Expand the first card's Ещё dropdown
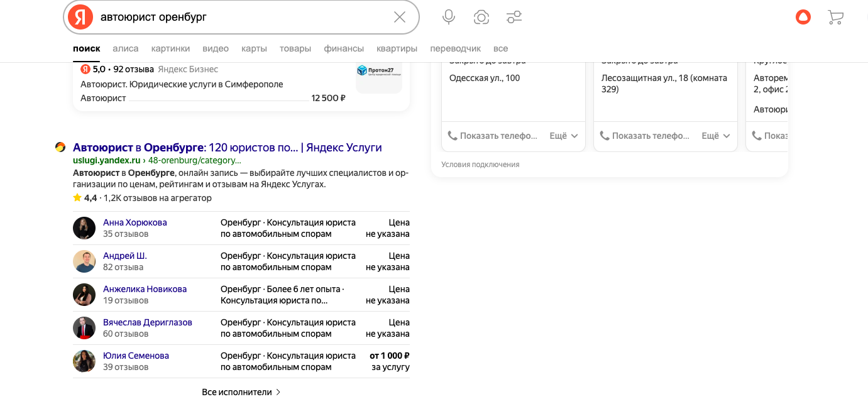 point(563,136)
